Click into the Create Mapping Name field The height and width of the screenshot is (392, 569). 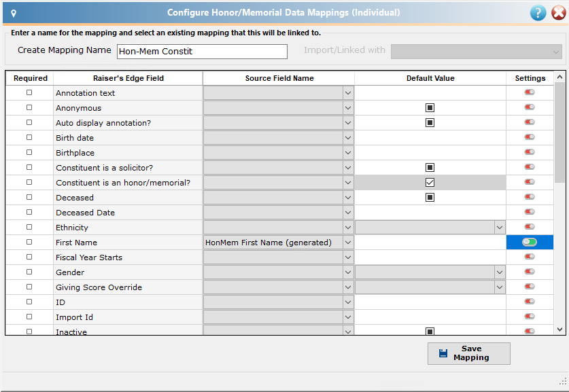tap(202, 52)
